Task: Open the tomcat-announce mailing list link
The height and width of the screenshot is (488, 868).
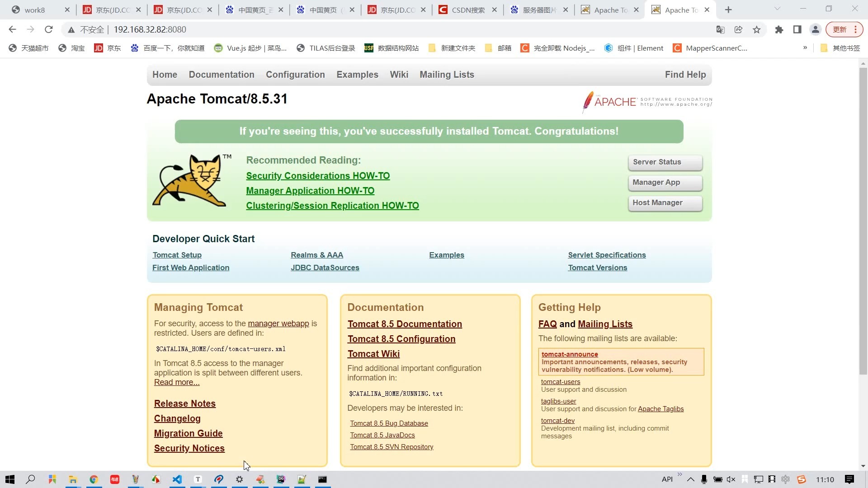Action: tap(570, 354)
